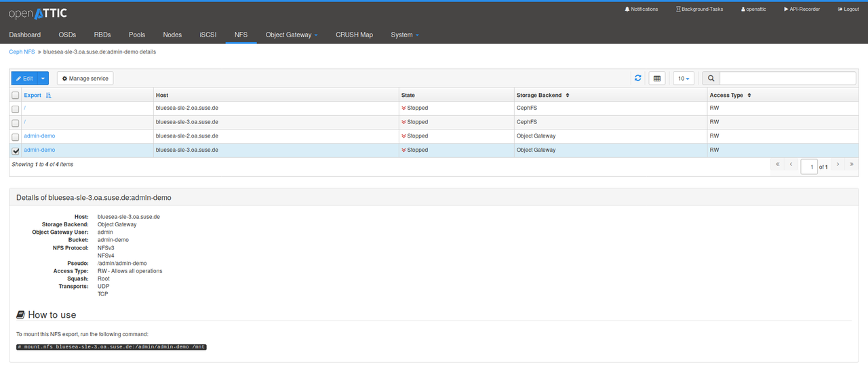Toggle the select-all header checkbox

point(16,96)
